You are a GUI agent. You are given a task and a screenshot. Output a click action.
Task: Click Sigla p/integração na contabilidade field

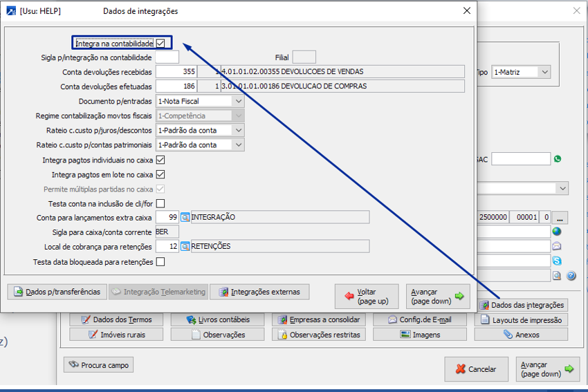(x=167, y=57)
